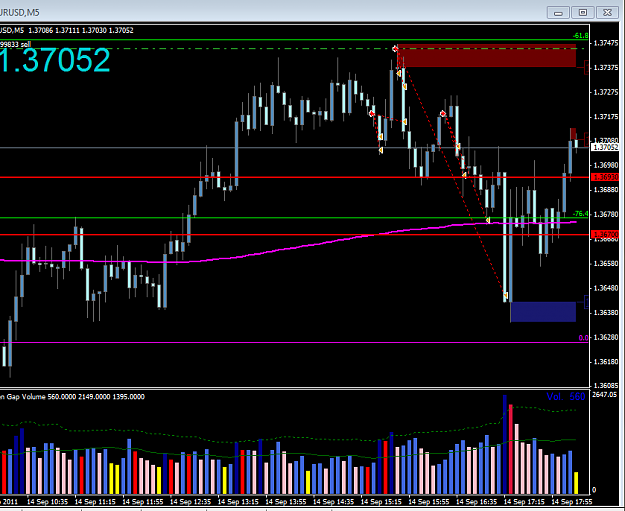Viewport: 625px width, 511px height.
Task: Select the trade entry marker beside the red zone
Action: [395, 49]
